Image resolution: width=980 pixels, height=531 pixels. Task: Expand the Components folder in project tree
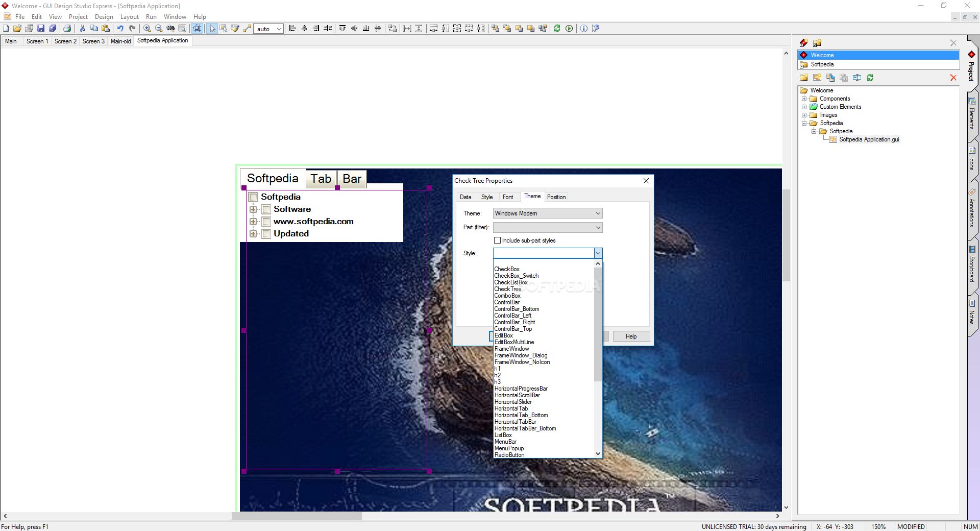[804, 99]
